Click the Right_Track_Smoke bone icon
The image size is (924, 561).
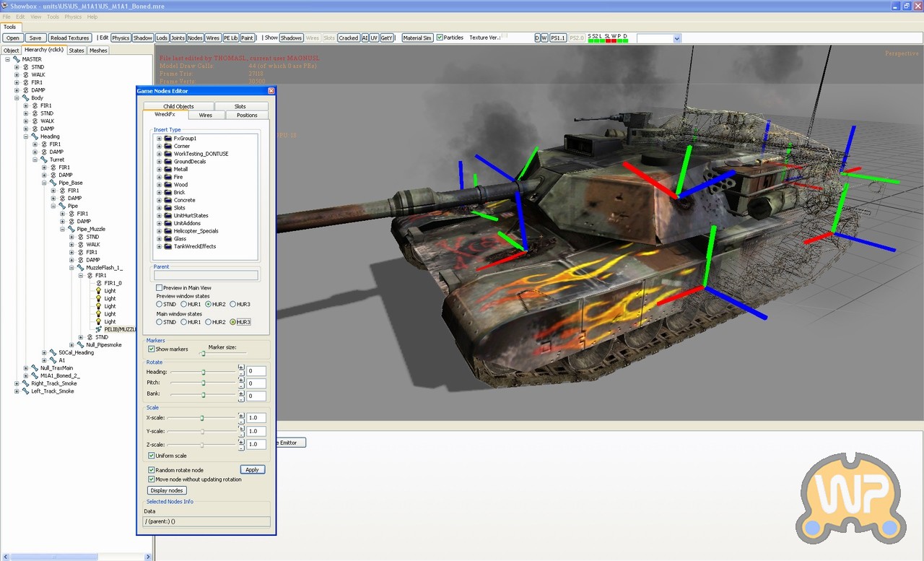[26, 383]
